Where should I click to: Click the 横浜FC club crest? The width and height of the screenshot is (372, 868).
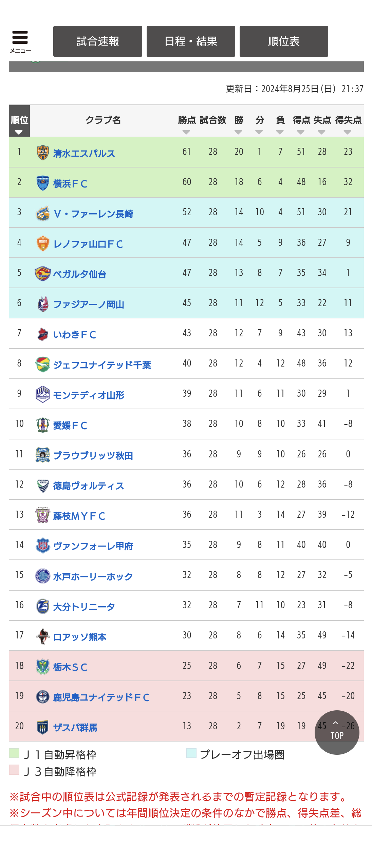click(43, 183)
